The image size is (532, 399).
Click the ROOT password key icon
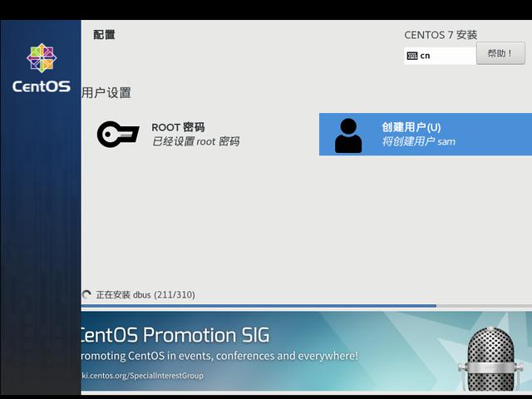pyautogui.click(x=118, y=134)
